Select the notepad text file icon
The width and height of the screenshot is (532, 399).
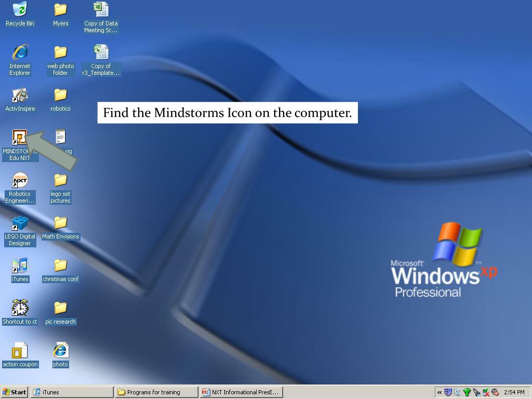pos(60,137)
